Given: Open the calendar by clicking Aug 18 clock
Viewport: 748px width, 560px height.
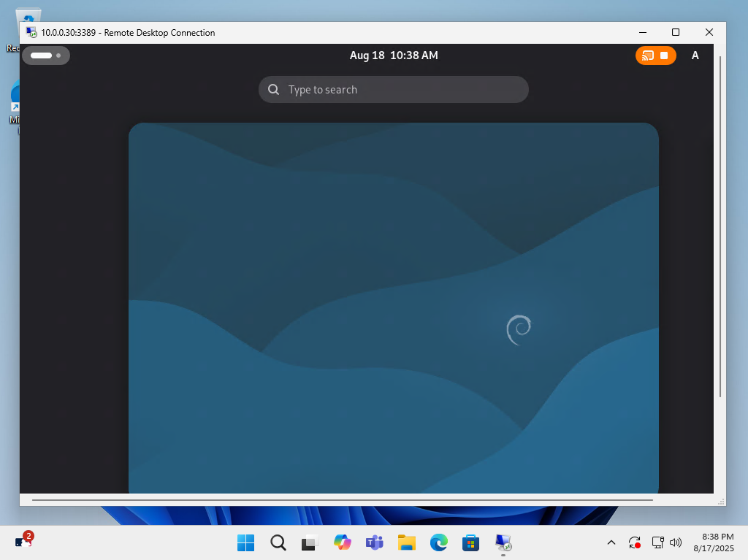Looking at the screenshot, I should (x=393, y=55).
